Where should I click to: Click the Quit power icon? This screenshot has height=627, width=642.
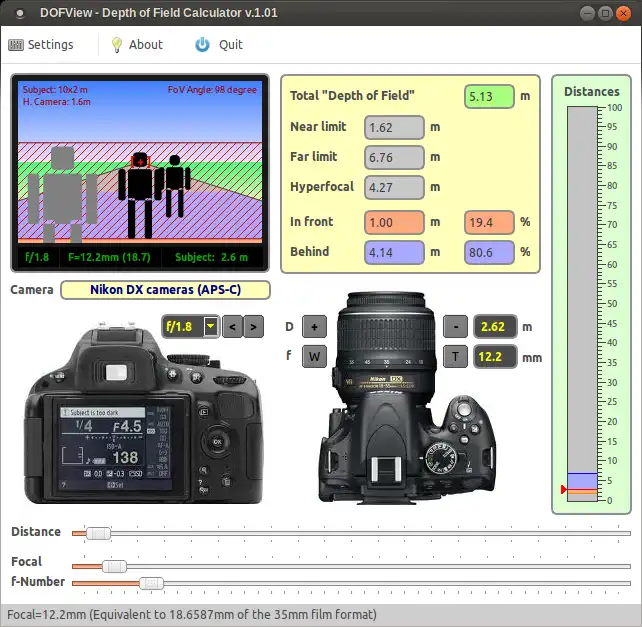[202, 44]
